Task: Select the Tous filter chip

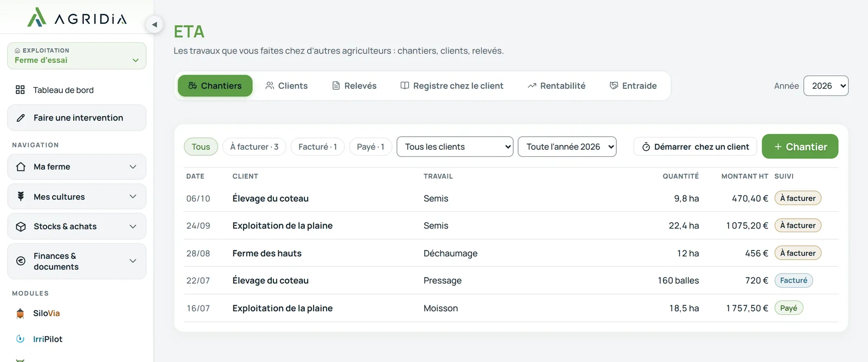Action: [x=201, y=147]
